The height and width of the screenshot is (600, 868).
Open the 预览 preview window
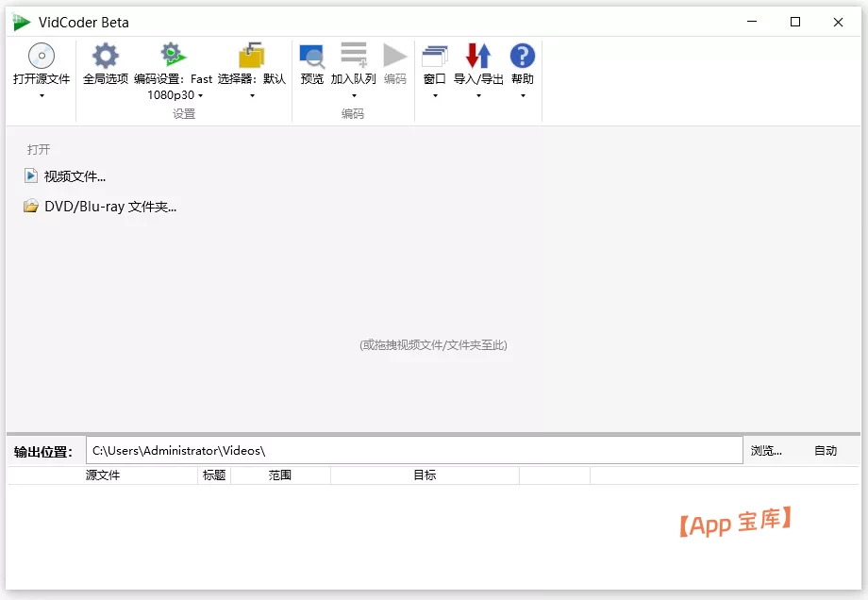click(312, 54)
